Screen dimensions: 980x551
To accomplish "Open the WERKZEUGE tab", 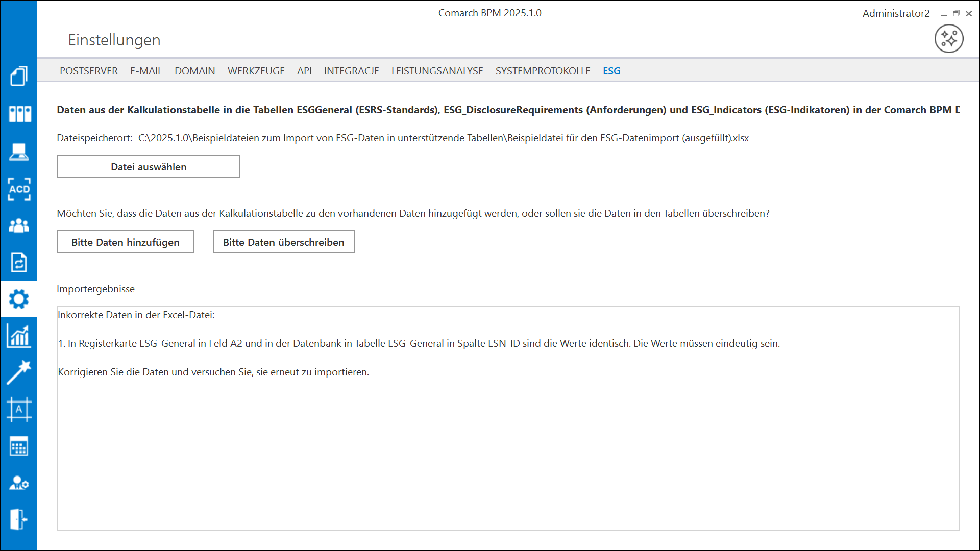I will click(x=256, y=71).
